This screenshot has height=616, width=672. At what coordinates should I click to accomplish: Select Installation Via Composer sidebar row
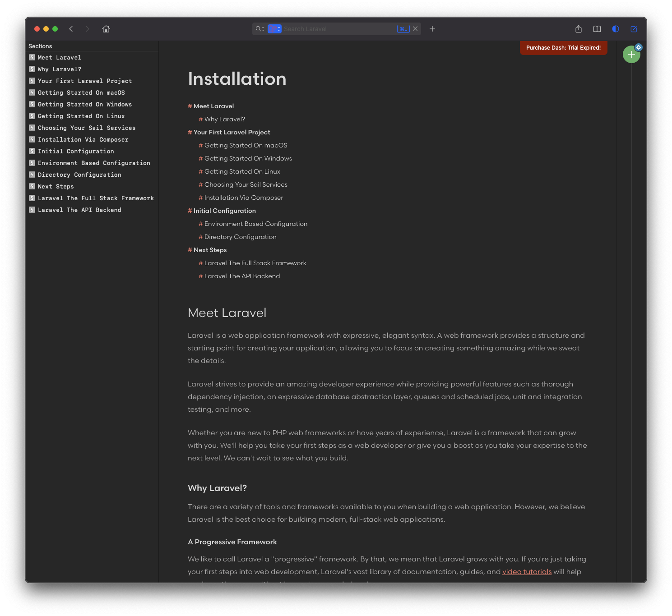coord(92,140)
